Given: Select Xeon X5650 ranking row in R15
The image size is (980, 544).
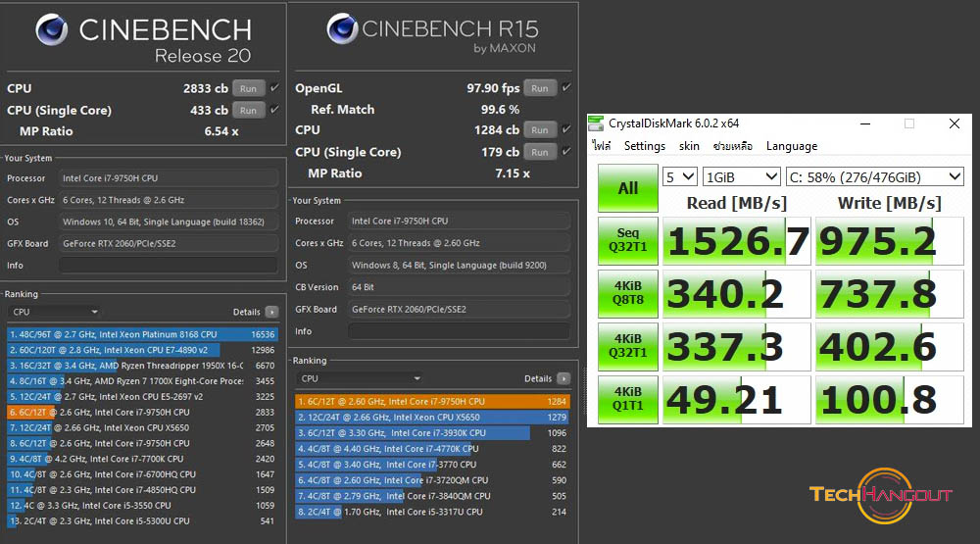Looking at the screenshot, I should pyautogui.click(x=432, y=418).
